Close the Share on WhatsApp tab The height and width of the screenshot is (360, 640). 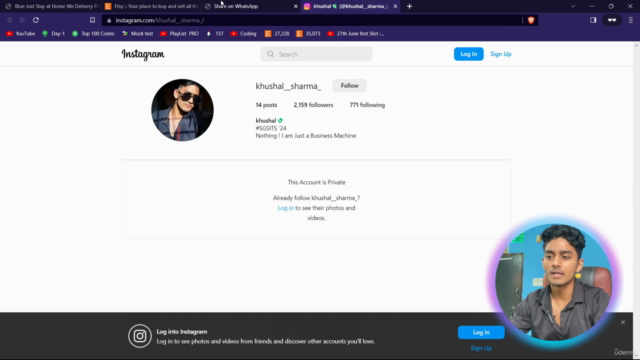[x=296, y=6]
